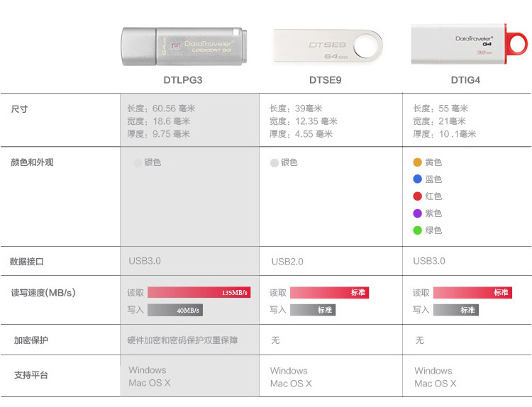
Task: Select the purple (紫色) color dot
Action: tap(418, 213)
